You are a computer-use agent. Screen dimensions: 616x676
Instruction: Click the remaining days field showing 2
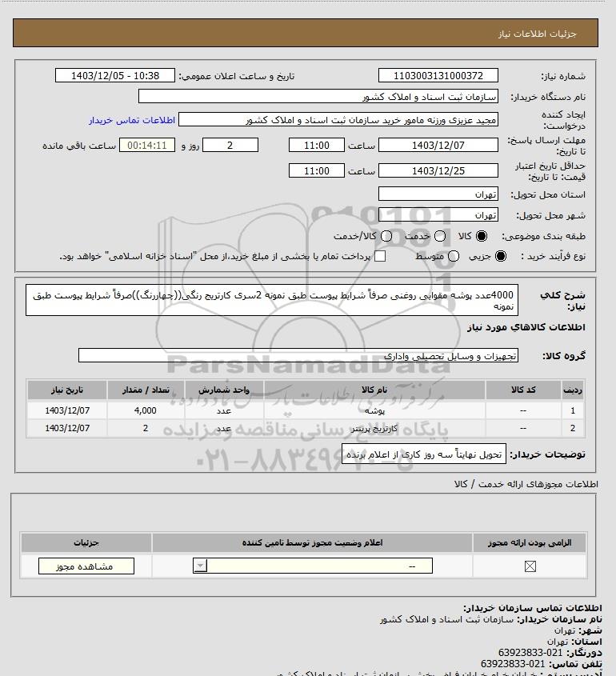pos(230,146)
